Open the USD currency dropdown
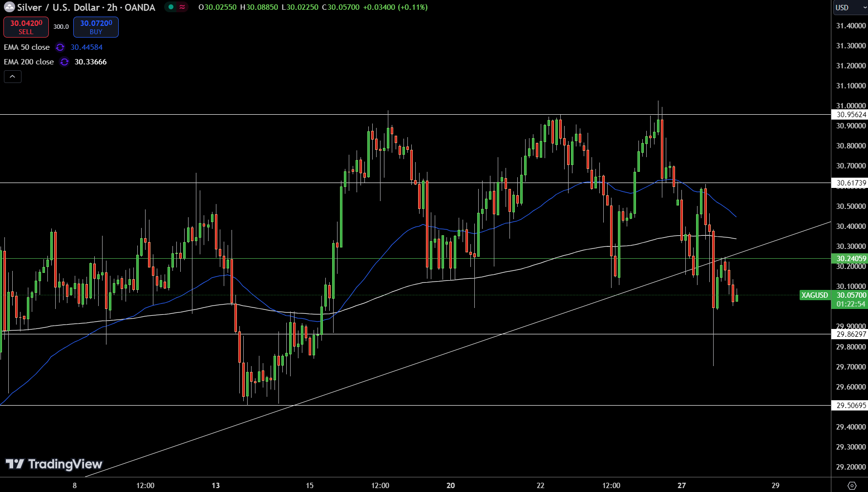Viewport: 868px width, 492px height. pos(849,7)
